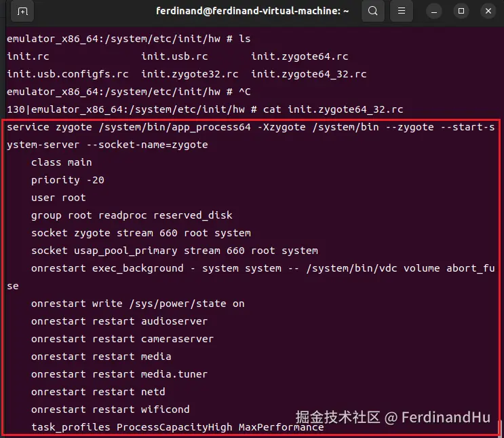Click the init.usb.rc filename
The image size is (504, 438).
[174, 56]
